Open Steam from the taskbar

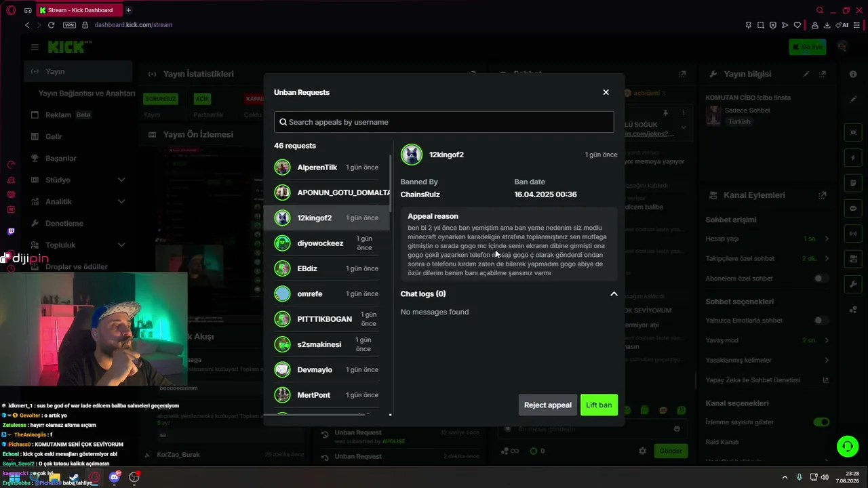pos(75,477)
